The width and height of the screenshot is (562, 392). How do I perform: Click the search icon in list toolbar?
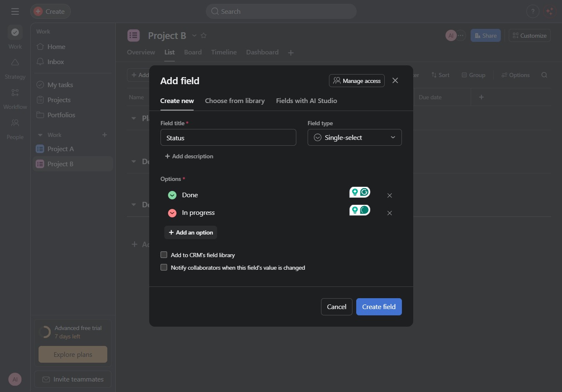coord(544,75)
